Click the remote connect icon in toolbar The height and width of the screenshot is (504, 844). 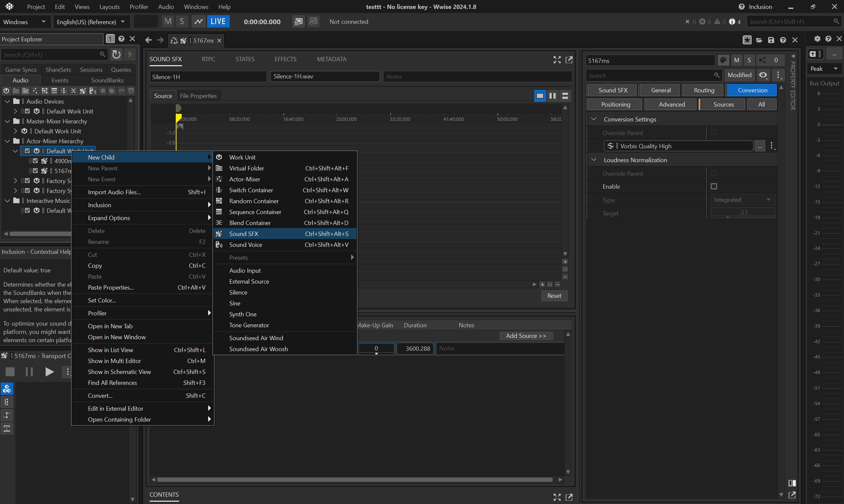coord(298,22)
